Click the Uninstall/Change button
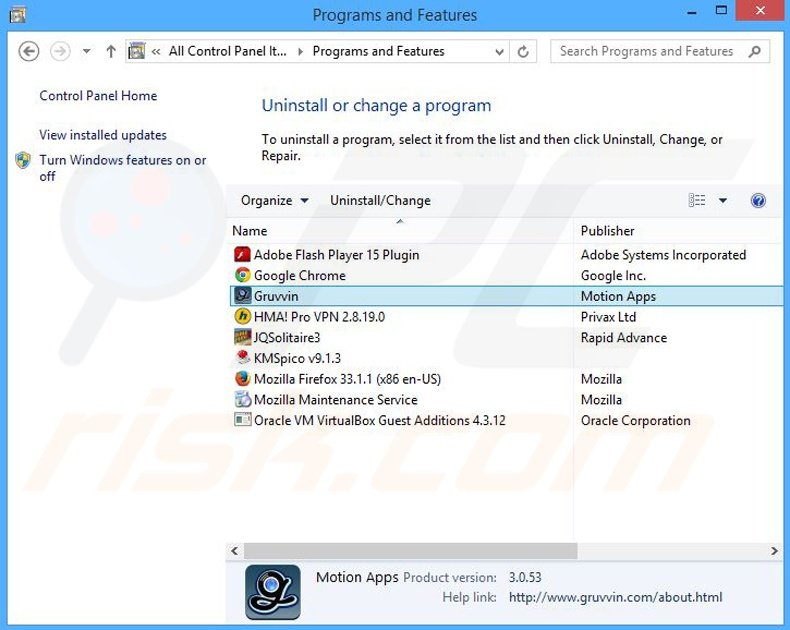The height and width of the screenshot is (630, 790). click(380, 201)
